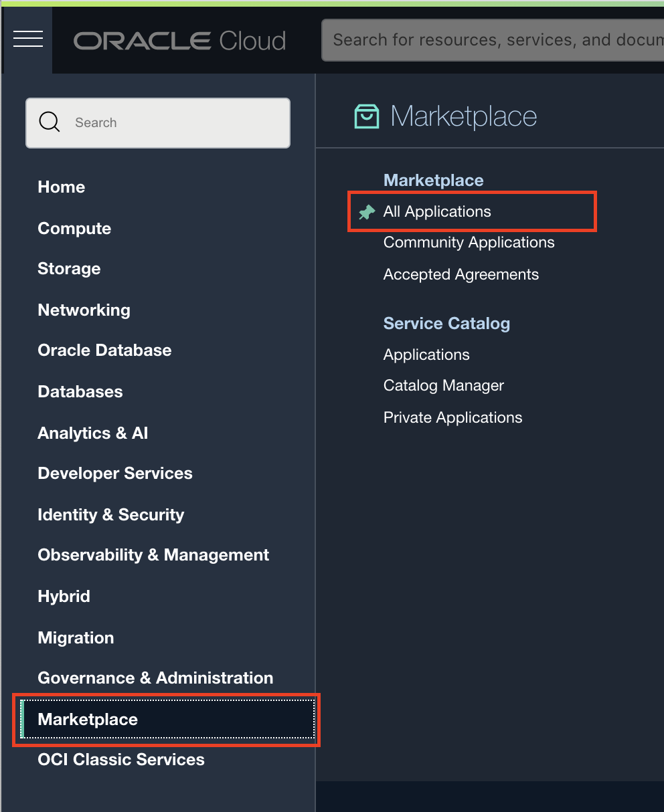Open Service Catalog Applications link
The image size is (664, 812).
click(x=426, y=355)
